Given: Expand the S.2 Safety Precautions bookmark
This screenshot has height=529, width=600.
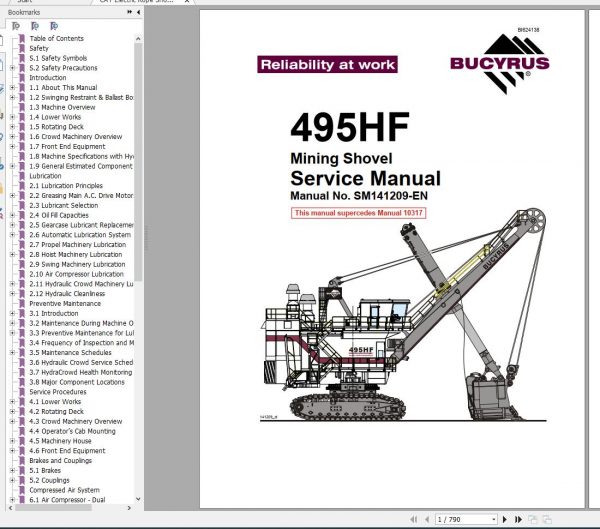Looking at the screenshot, I should (x=12, y=68).
